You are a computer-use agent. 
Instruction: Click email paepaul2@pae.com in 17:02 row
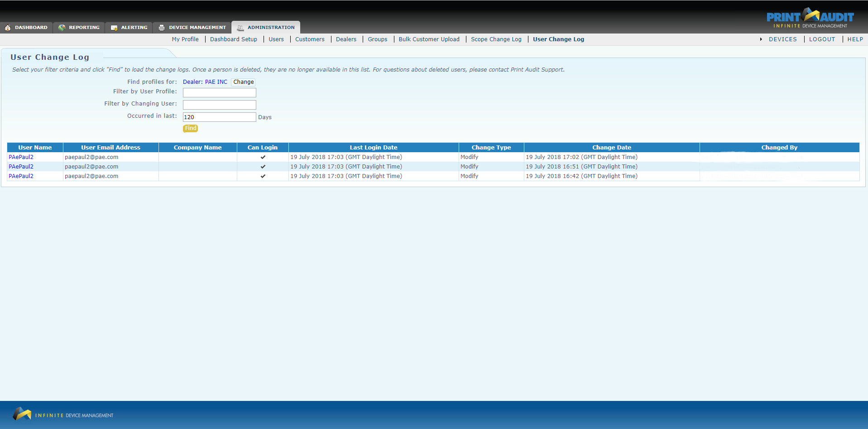pyautogui.click(x=91, y=157)
